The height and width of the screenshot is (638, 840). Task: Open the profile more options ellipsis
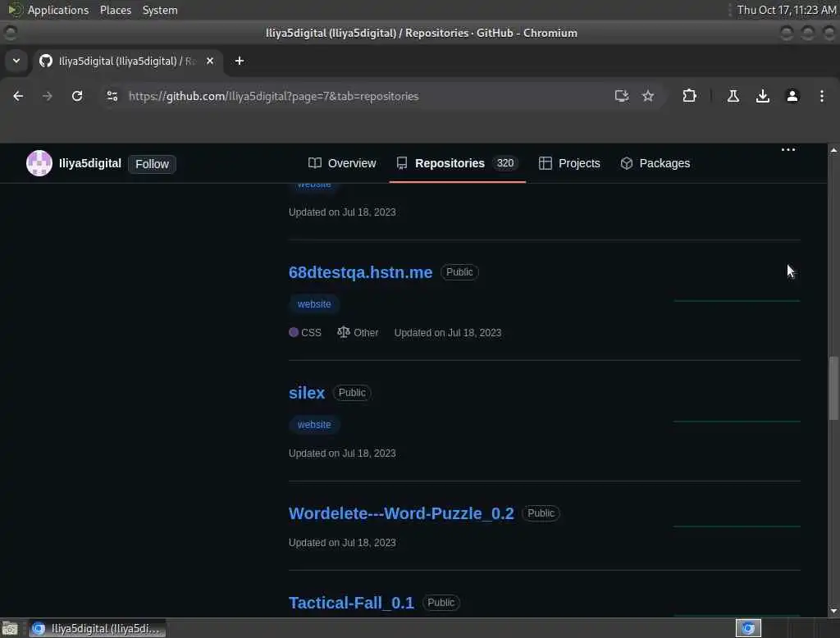tap(788, 150)
